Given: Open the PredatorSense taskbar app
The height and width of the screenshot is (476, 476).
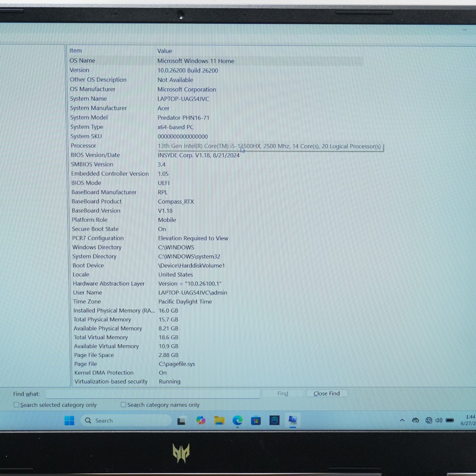Looking at the screenshot, I should click(274, 420).
